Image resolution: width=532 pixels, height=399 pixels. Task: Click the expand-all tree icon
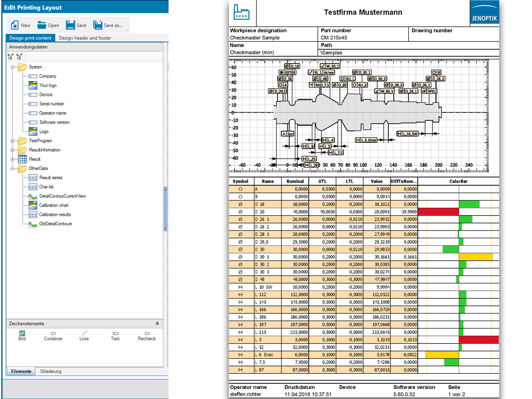coord(10,57)
